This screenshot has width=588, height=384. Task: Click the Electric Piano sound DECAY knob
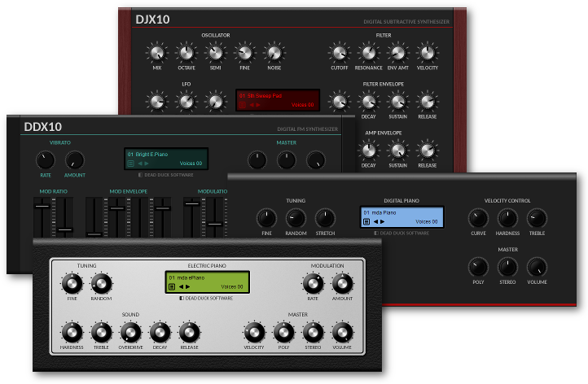(x=160, y=332)
